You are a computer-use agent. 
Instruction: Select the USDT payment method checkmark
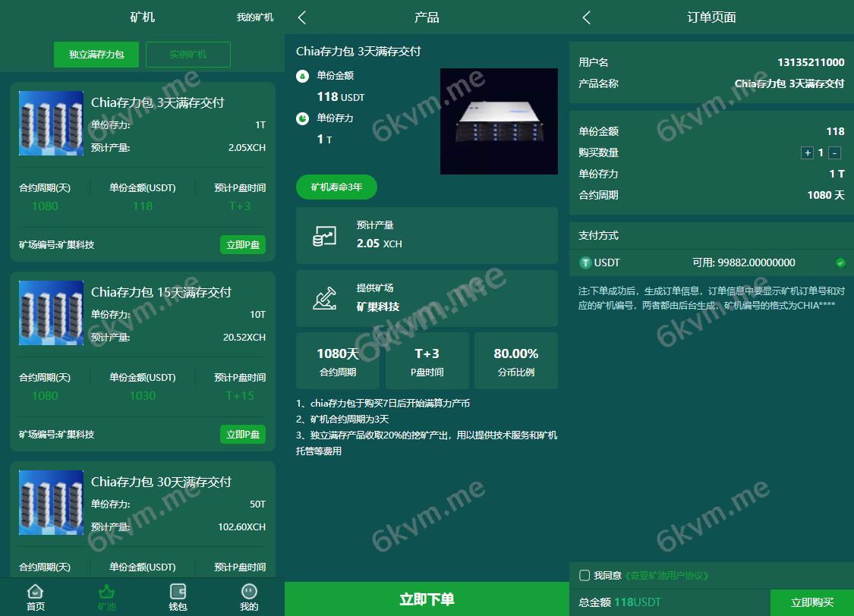(840, 263)
